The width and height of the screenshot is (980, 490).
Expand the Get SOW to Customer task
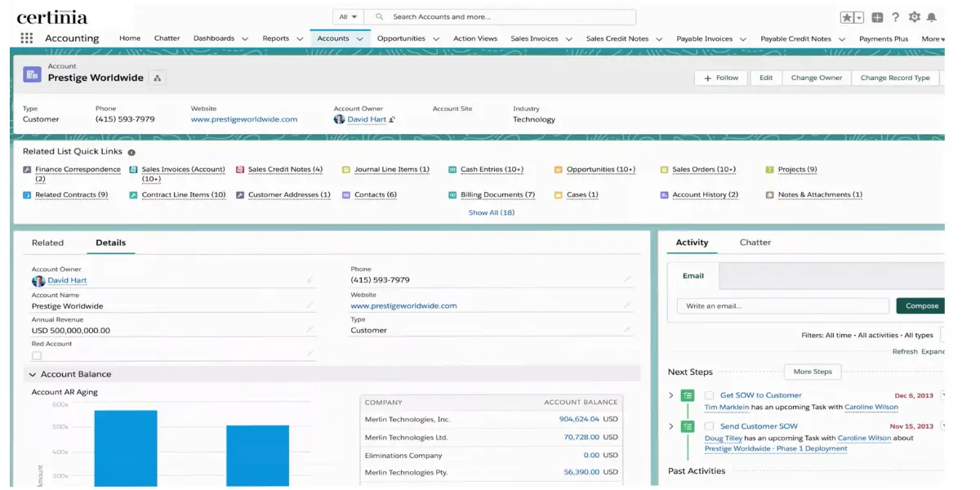[671, 395]
